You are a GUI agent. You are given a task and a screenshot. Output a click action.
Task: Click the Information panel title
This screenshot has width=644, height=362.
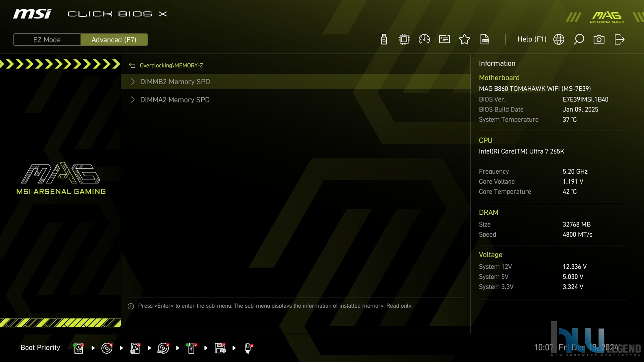click(x=497, y=63)
